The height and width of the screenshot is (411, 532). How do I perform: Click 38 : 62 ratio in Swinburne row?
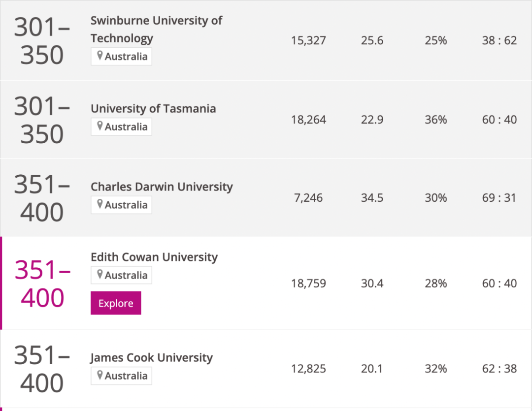tap(499, 40)
